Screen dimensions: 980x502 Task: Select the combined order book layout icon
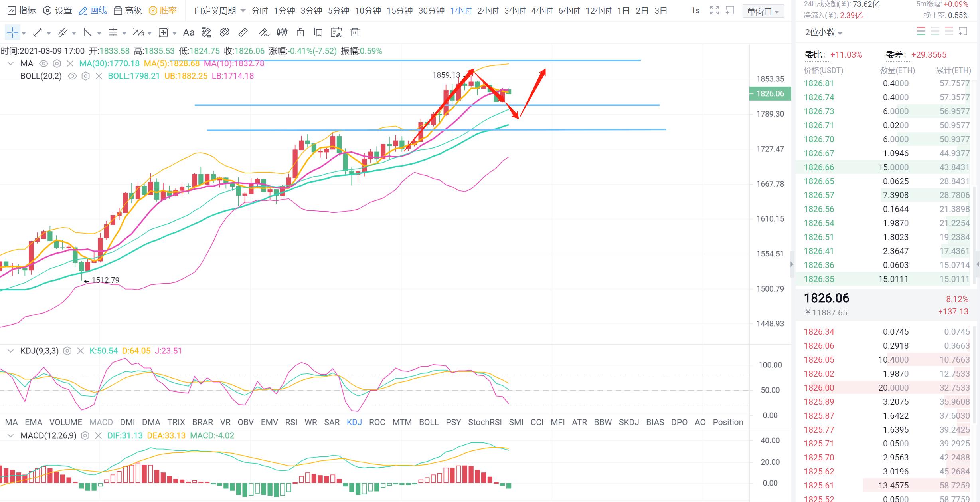pyautogui.click(x=921, y=32)
